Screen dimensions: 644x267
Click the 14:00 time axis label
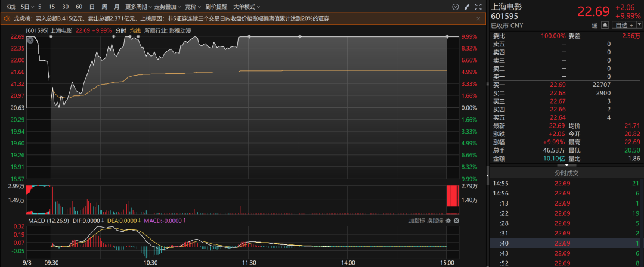click(348, 262)
